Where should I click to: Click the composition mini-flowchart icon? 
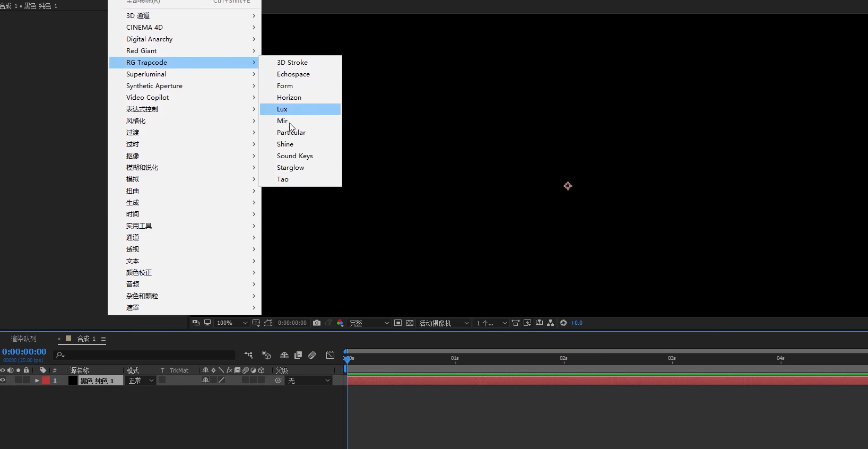(x=248, y=355)
